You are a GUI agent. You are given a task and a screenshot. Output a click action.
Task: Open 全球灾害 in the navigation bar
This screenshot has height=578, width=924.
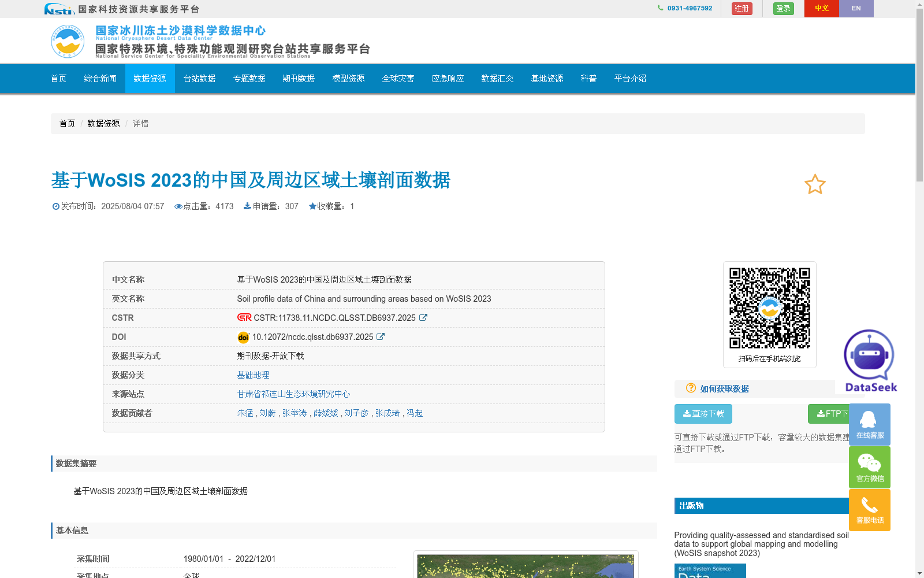click(398, 79)
